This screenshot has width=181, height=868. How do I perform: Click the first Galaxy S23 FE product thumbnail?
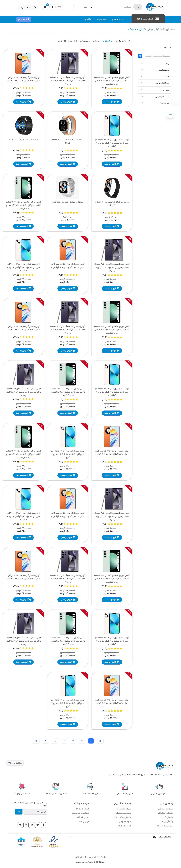(112, 63)
